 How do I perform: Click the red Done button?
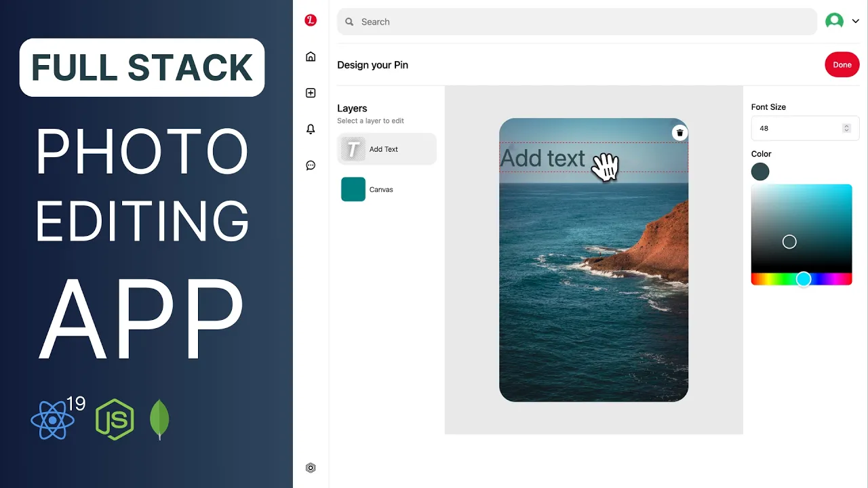842,65
